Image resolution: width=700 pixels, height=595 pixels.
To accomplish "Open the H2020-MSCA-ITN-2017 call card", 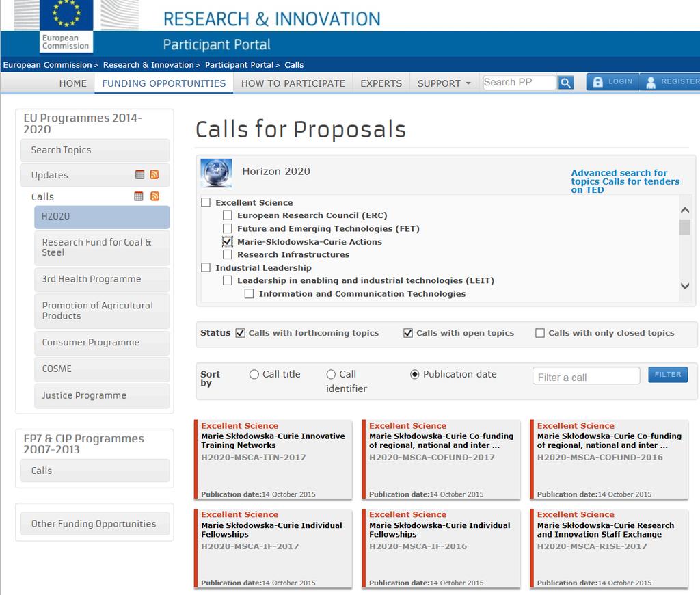I will click(273, 459).
